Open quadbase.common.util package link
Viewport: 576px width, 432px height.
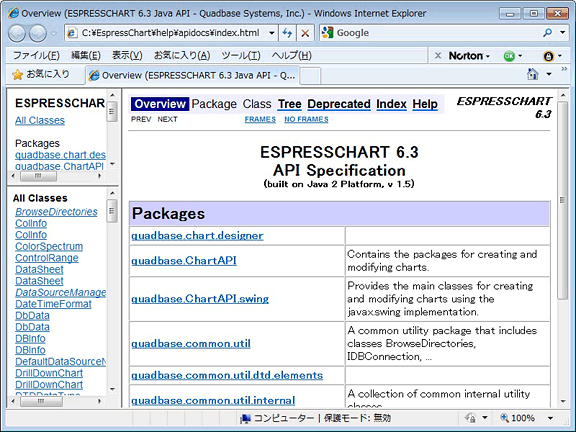point(191,343)
